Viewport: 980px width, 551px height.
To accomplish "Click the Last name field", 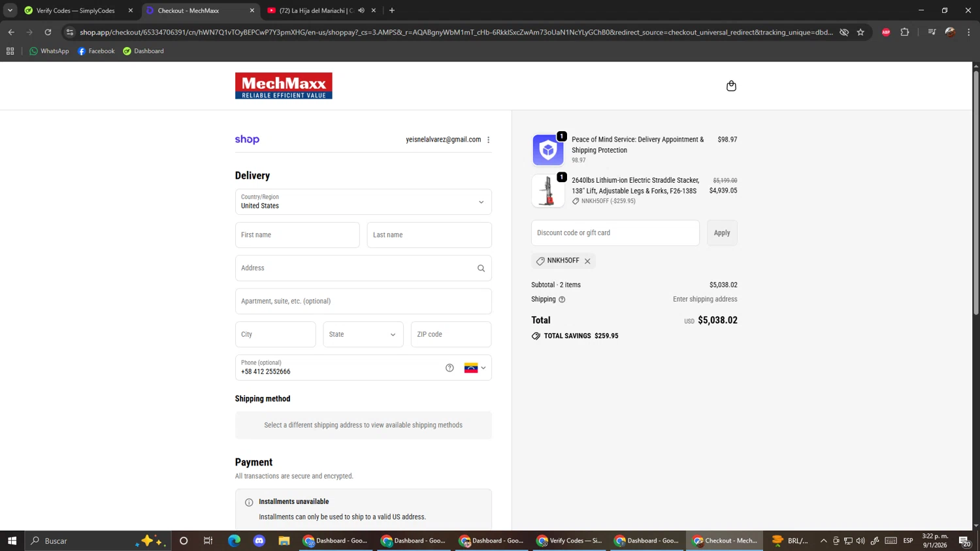I will pos(429,235).
